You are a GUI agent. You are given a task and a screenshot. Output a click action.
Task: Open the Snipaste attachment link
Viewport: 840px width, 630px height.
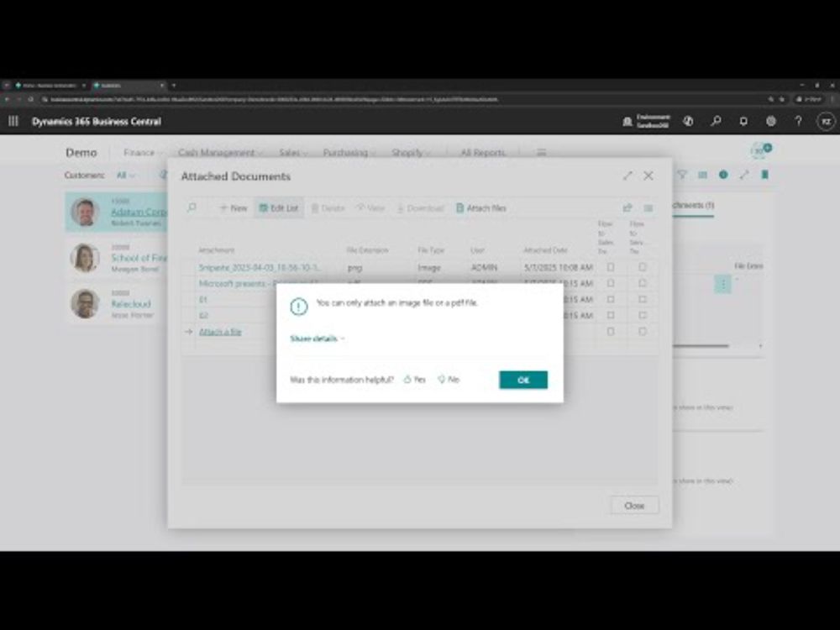pyautogui.click(x=260, y=267)
